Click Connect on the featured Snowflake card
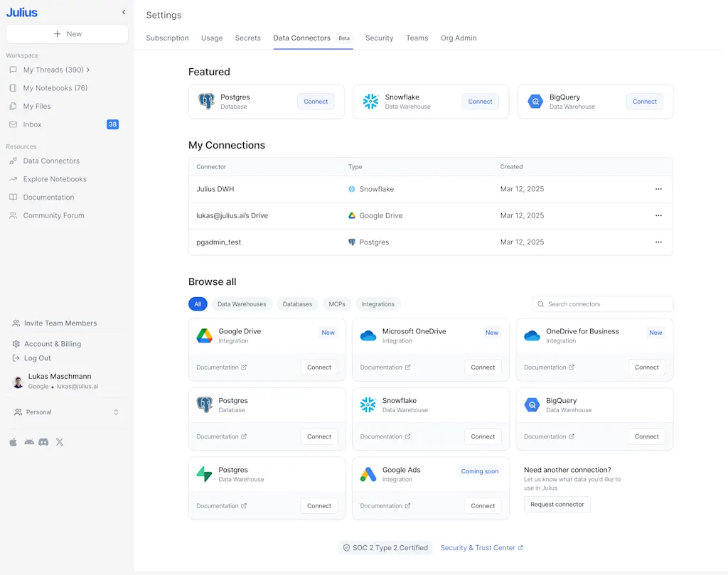Screen dimensions: 728x575 tap(480, 102)
